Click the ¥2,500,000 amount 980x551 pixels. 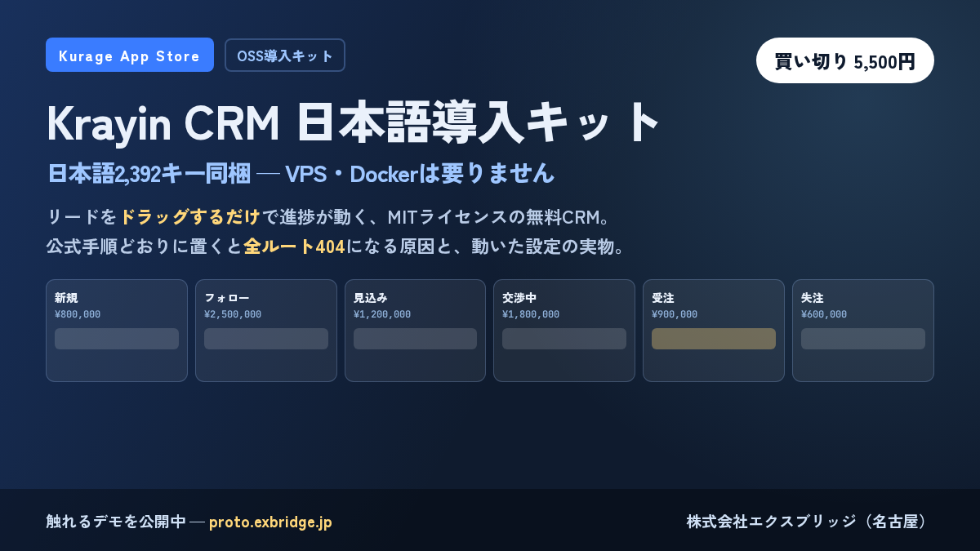[233, 314]
